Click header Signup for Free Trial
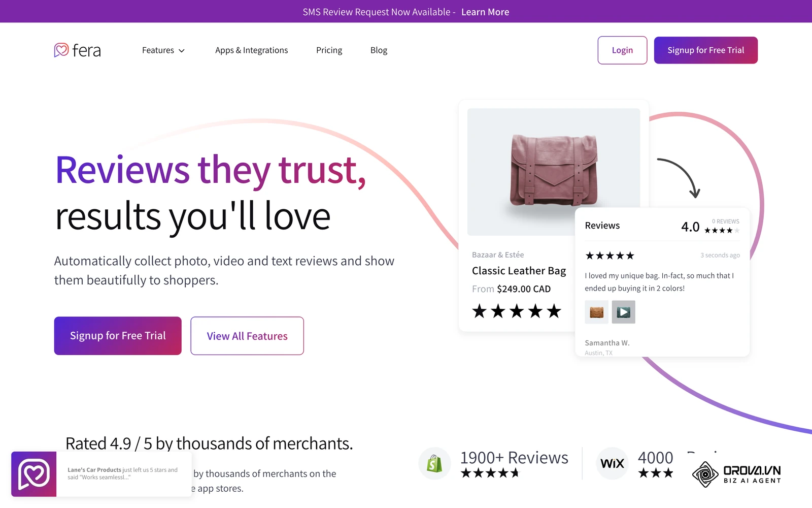 705,50
